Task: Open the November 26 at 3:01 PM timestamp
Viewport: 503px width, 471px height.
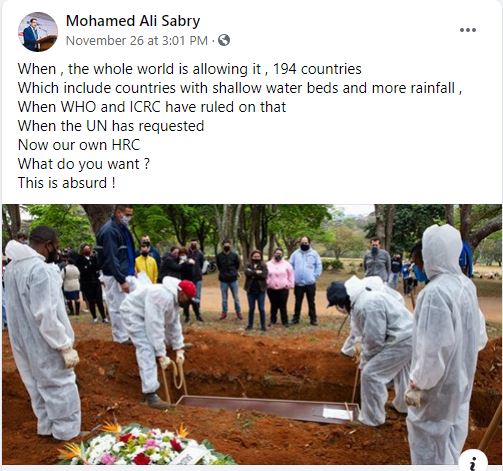Action: [137, 41]
